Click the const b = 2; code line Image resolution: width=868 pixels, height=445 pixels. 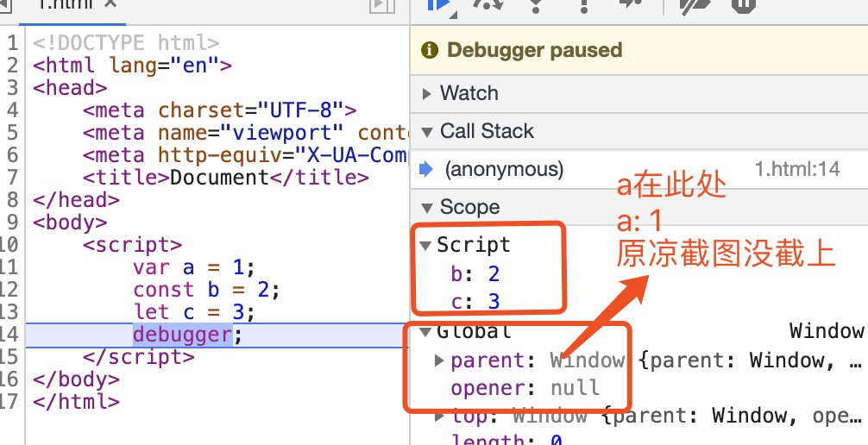(206, 290)
